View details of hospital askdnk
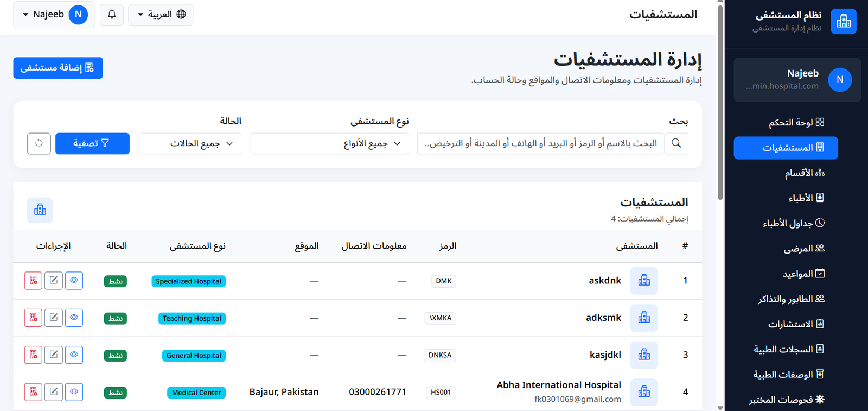 (74, 281)
